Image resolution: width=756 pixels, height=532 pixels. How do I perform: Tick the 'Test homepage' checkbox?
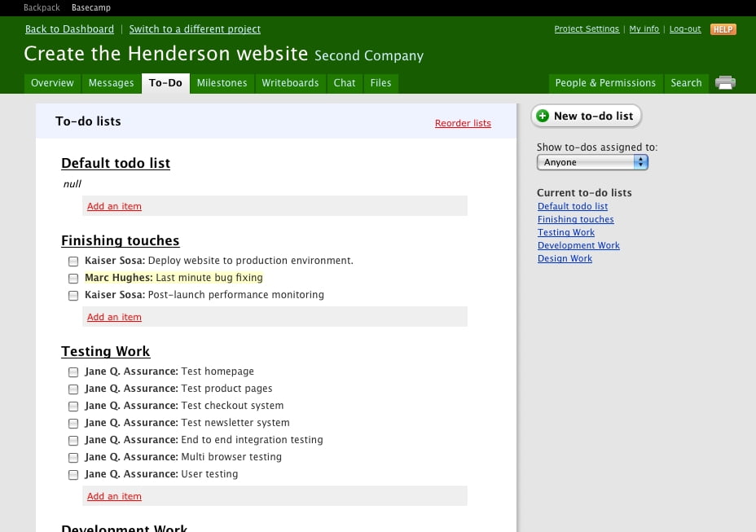coord(73,372)
